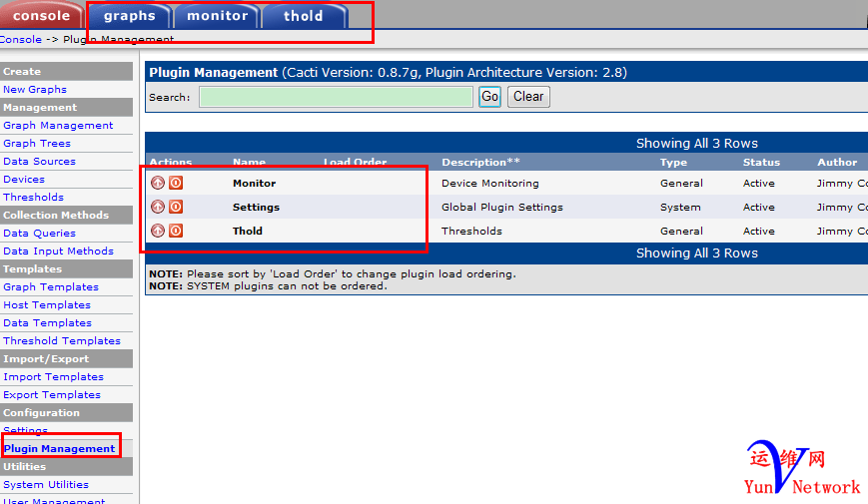
Task: Click the 'System' type cell
Action: coord(680,207)
